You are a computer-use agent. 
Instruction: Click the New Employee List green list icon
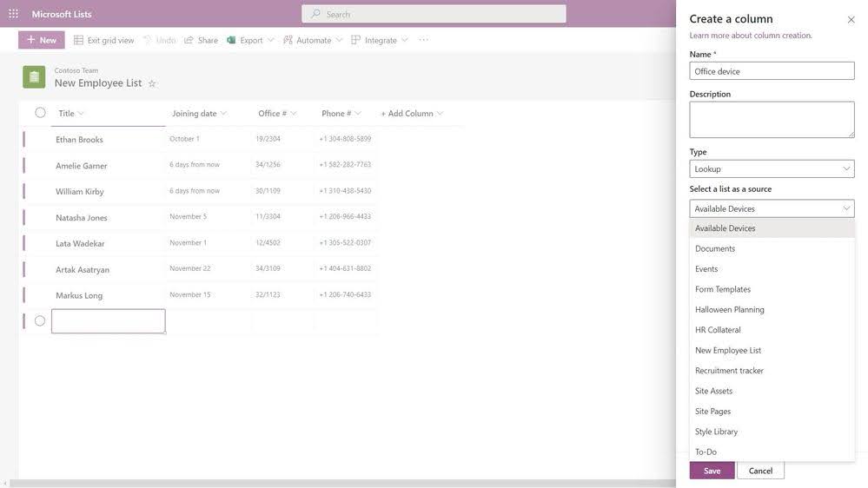click(x=34, y=77)
